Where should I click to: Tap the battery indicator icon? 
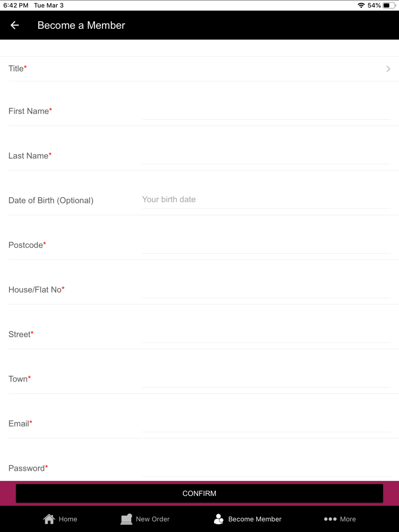coord(389,5)
